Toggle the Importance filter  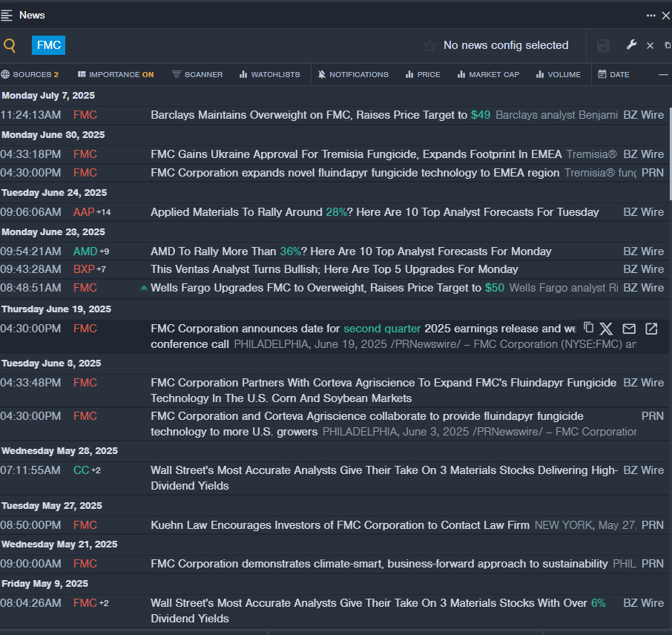coord(116,75)
